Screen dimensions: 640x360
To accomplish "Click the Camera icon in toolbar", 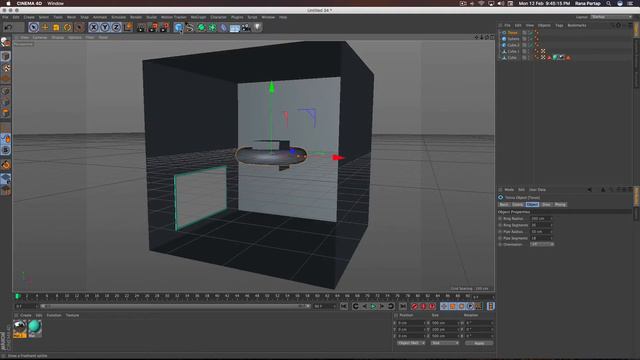I will tap(246, 27).
